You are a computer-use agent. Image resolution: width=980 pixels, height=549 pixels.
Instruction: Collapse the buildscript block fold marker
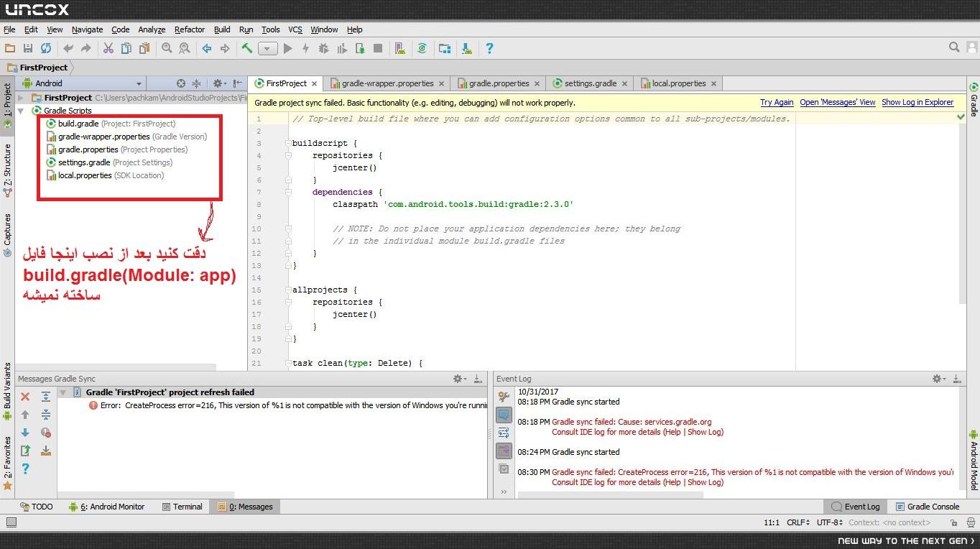click(x=287, y=144)
